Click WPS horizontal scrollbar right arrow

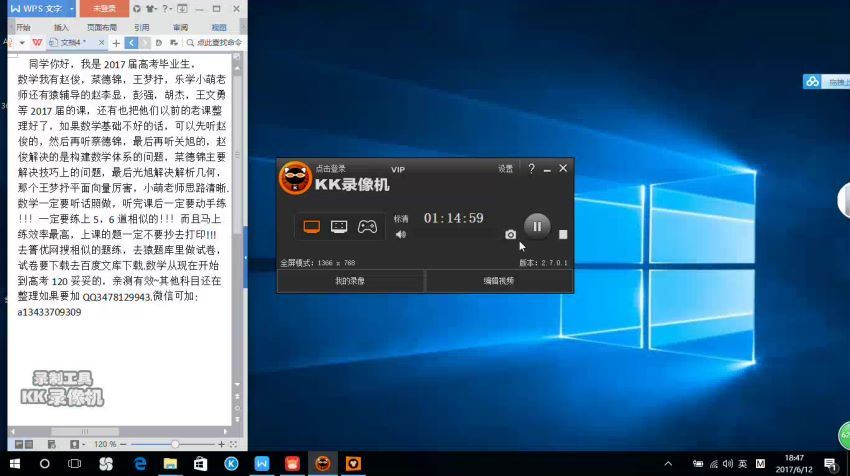[x=226, y=432]
